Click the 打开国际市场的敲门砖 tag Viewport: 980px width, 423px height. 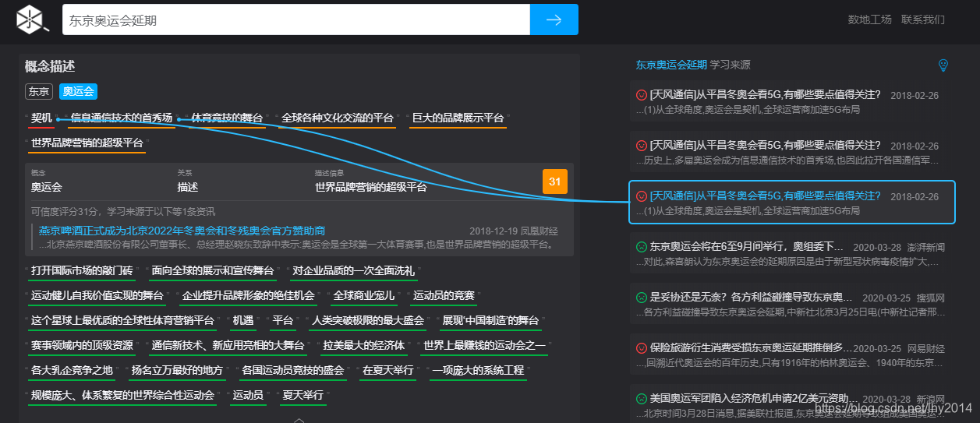82,271
